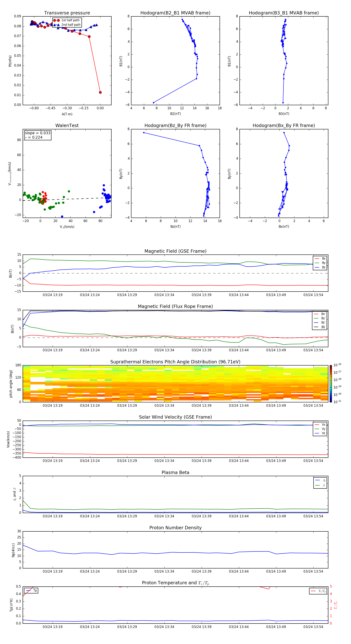
Task: Click the 'Proton Temperature and Te/Tp' title
Action: tap(175, 583)
